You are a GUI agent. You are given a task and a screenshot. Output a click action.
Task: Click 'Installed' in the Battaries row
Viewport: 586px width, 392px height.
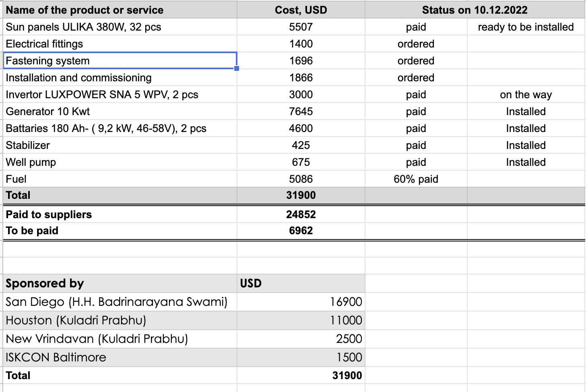pos(526,128)
